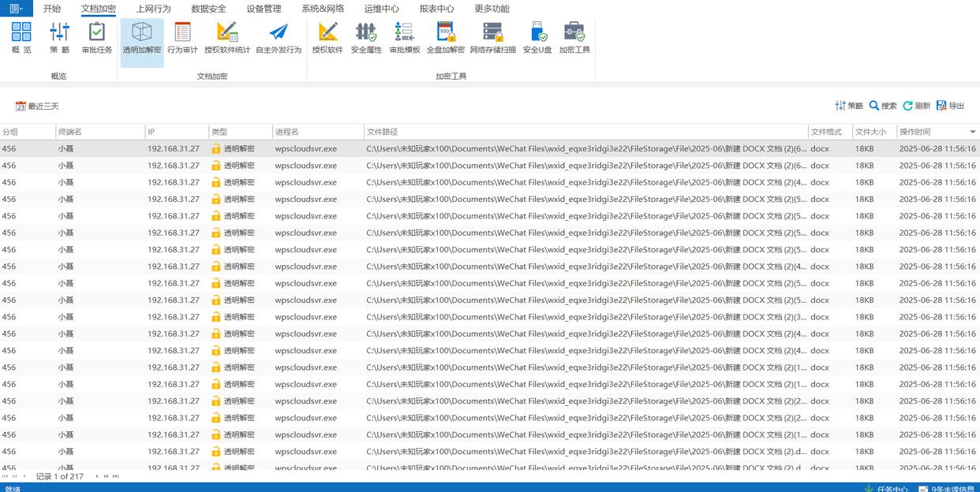Click the 授权软件统计 icon
Image resolution: width=980 pixels, height=492 pixels.
point(227,38)
